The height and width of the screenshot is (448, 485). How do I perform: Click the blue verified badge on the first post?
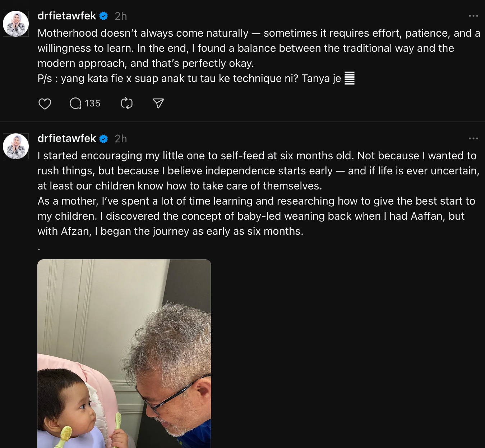point(103,16)
